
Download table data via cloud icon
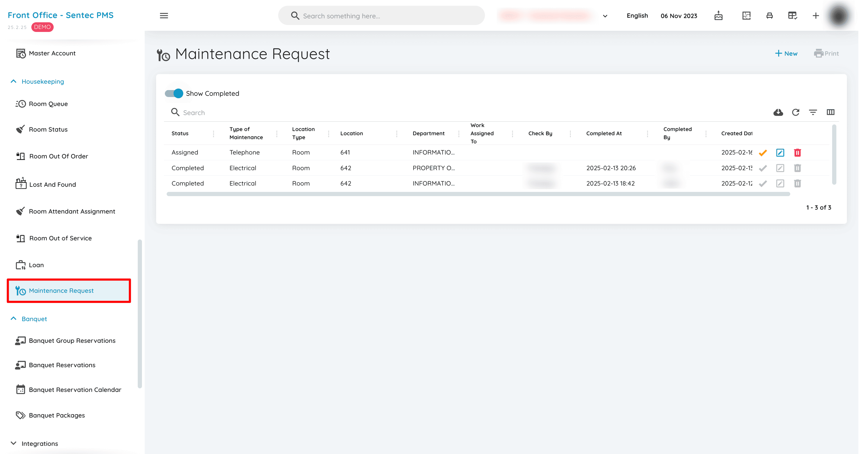(x=778, y=112)
